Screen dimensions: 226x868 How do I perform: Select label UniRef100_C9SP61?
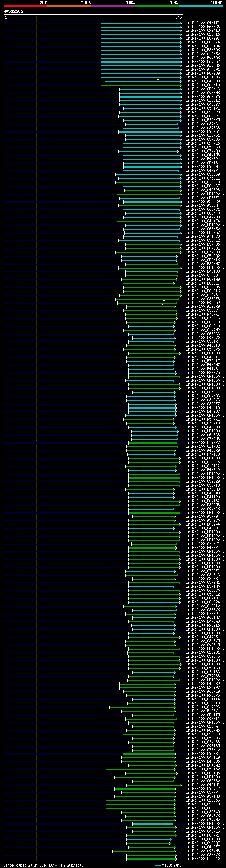(x=203, y=131)
